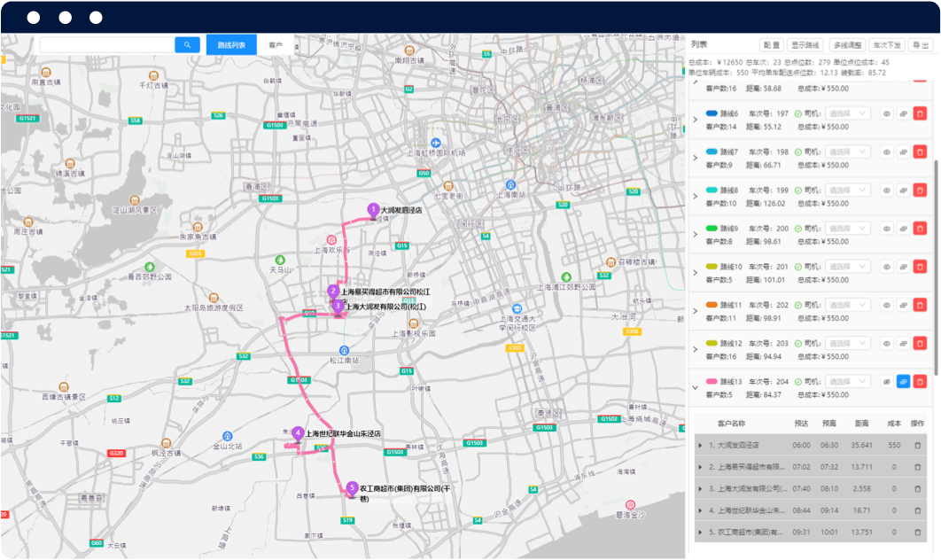Click the pink color swatch of 路线13

pos(712,381)
